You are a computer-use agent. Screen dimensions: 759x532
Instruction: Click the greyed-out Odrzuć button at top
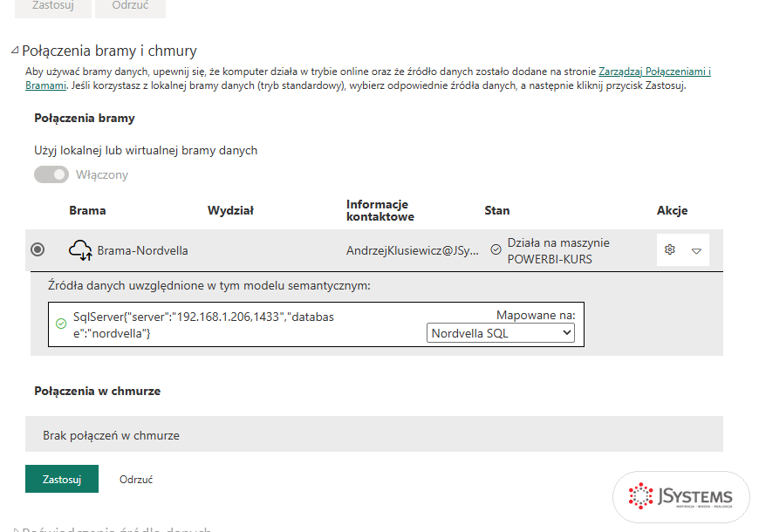(x=130, y=8)
